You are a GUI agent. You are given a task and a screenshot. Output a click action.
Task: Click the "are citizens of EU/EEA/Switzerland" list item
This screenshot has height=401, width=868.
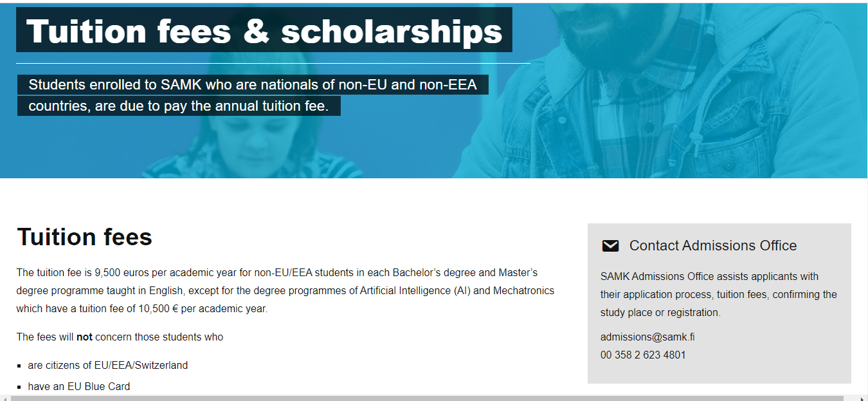(x=108, y=366)
